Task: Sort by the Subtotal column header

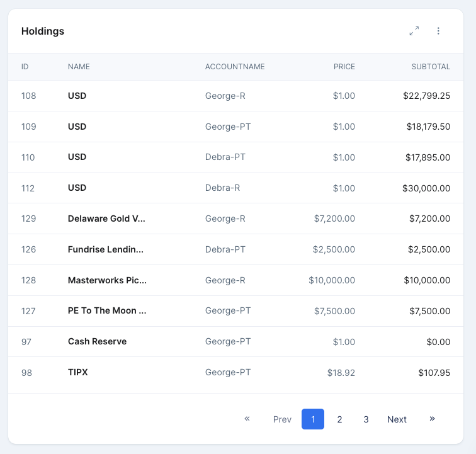Action: 431,67
